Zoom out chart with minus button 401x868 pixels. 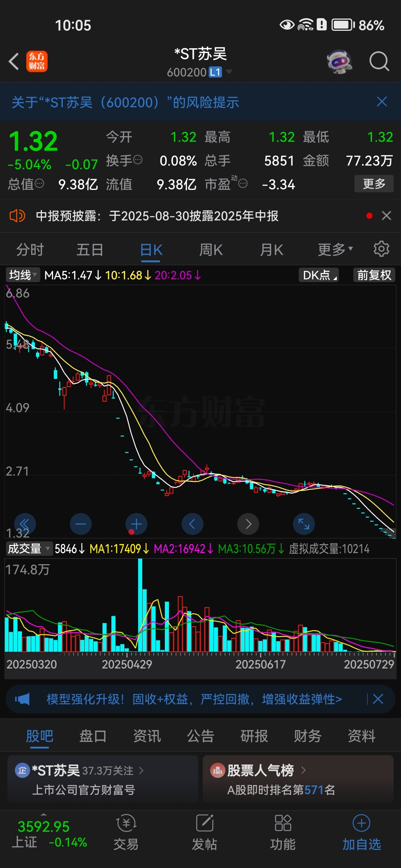click(x=81, y=524)
